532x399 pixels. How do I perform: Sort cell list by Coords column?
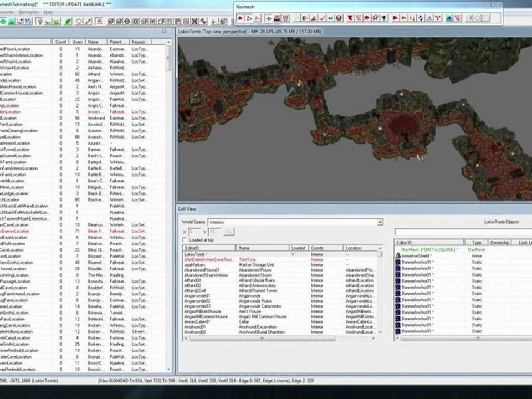[x=326, y=248]
